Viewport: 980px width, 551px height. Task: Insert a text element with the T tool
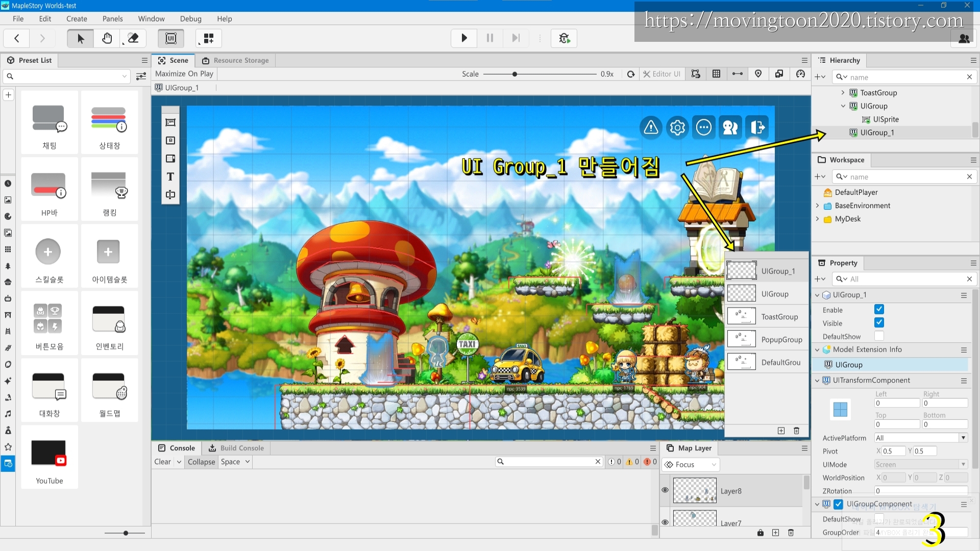(x=170, y=177)
